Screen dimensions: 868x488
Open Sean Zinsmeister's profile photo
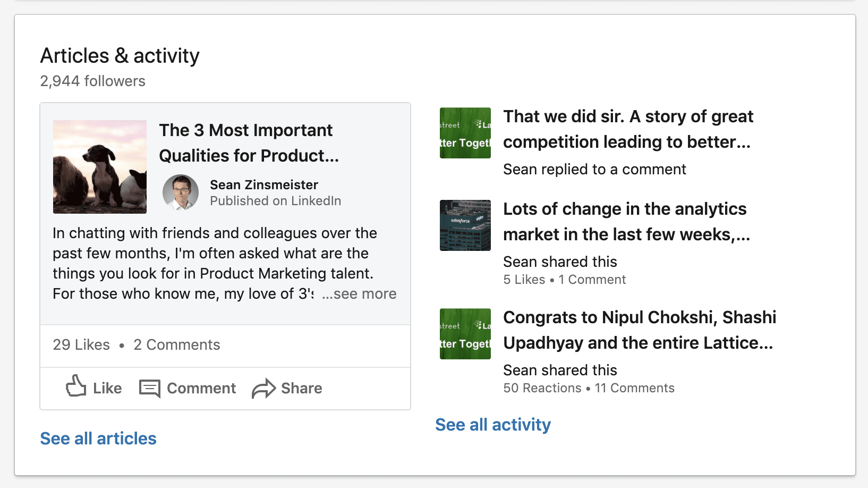coord(181,192)
